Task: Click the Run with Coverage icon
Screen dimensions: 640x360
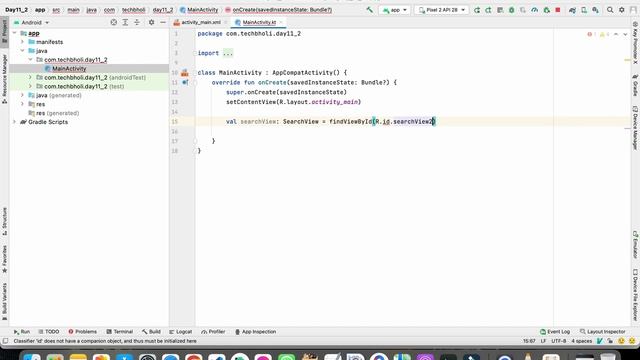Action: pos(523,10)
